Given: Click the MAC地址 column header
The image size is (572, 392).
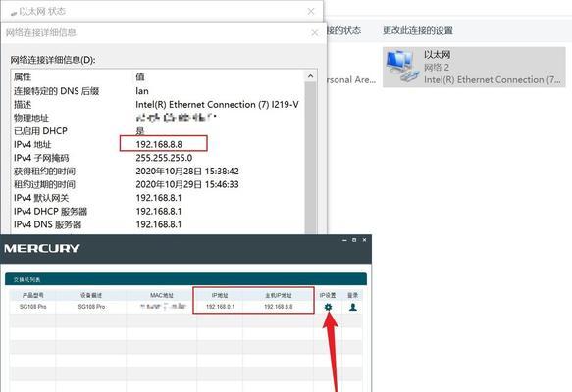Looking at the screenshot, I should coord(162,295).
